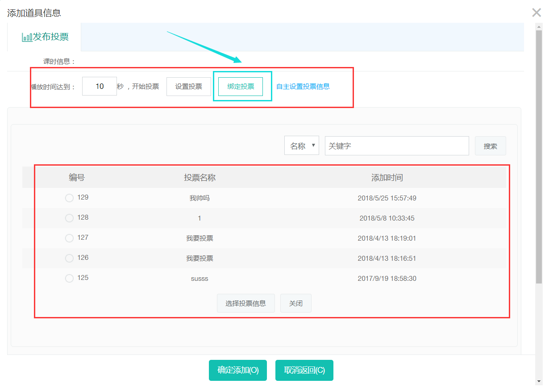
Task: Click 取消返回(C) to cancel
Action: click(x=304, y=370)
